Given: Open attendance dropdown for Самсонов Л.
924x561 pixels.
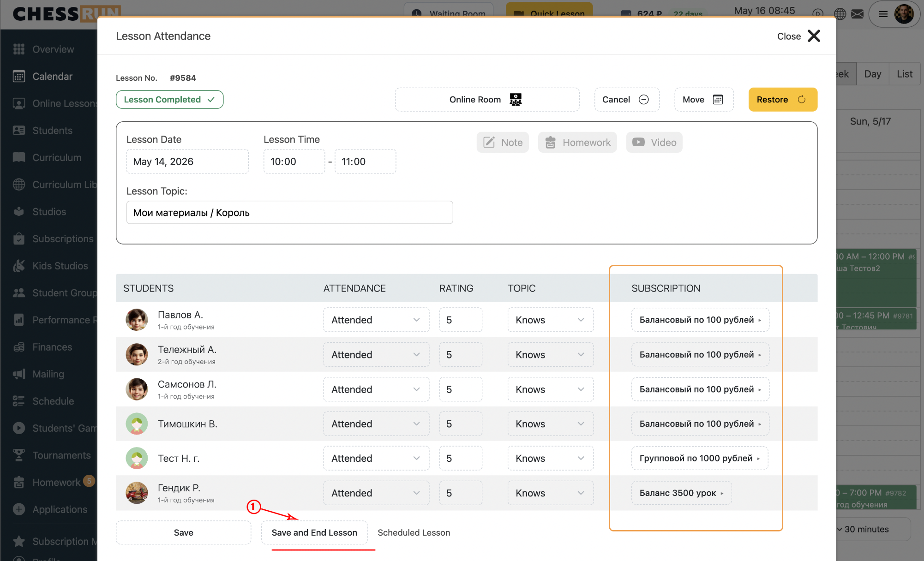Looking at the screenshot, I should [376, 389].
